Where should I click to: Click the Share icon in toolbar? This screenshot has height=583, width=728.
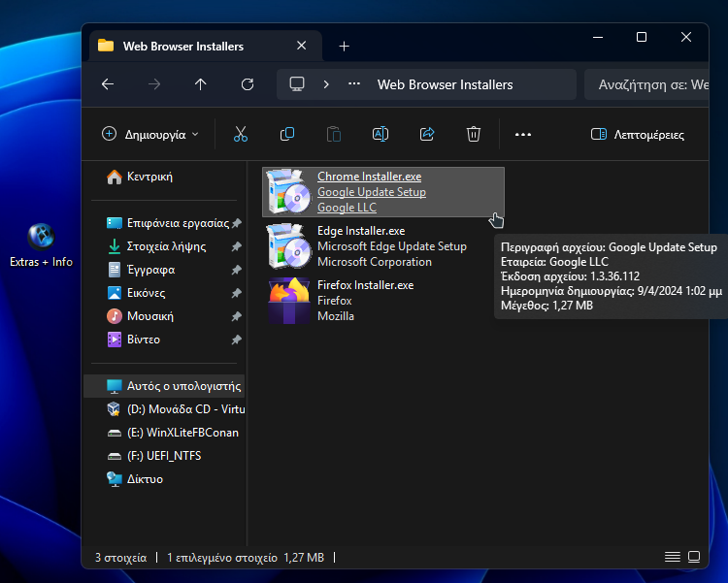pos(427,134)
